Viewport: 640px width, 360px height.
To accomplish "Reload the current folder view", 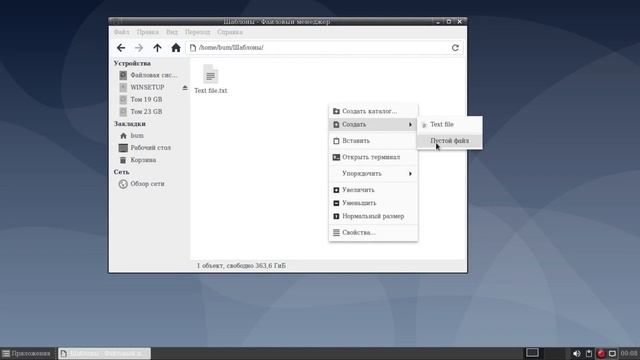I will pos(455,48).
